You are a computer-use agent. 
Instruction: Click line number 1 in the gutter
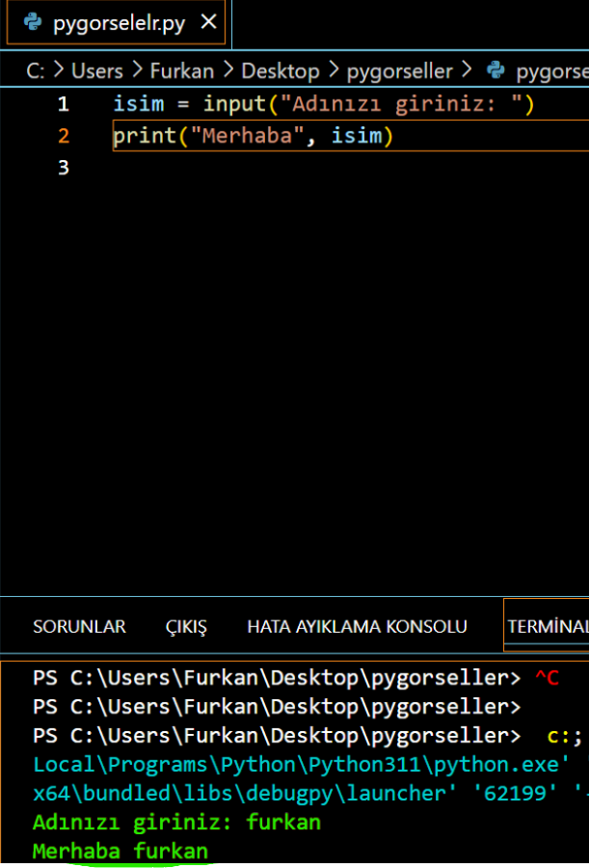pos(64,104)
